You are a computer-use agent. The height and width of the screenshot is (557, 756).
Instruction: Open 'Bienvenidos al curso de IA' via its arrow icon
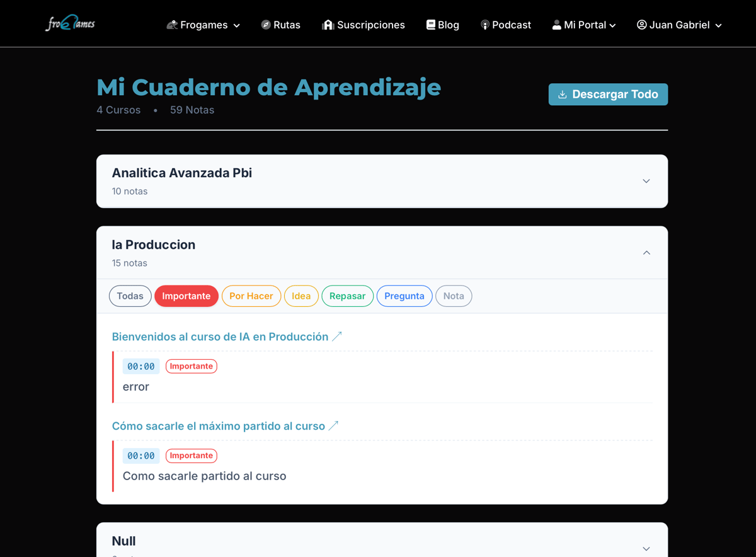pyautogui.click(x=338, y=336)
